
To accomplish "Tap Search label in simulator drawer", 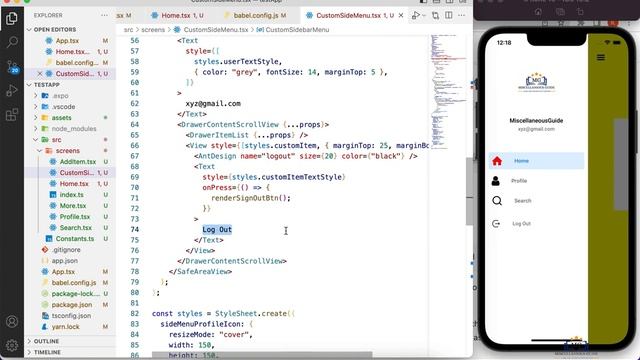I will 522,201.
